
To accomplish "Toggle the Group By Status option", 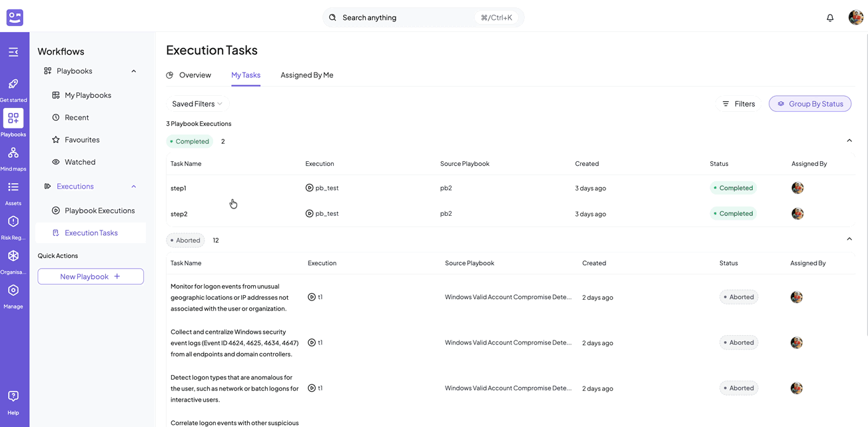I will coord(809,103).
